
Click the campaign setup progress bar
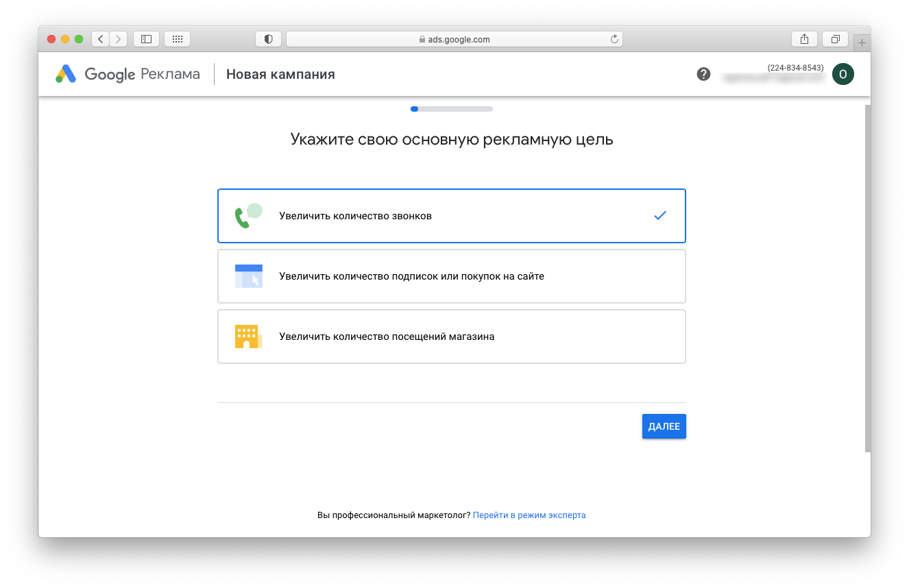tap(452, 108)
